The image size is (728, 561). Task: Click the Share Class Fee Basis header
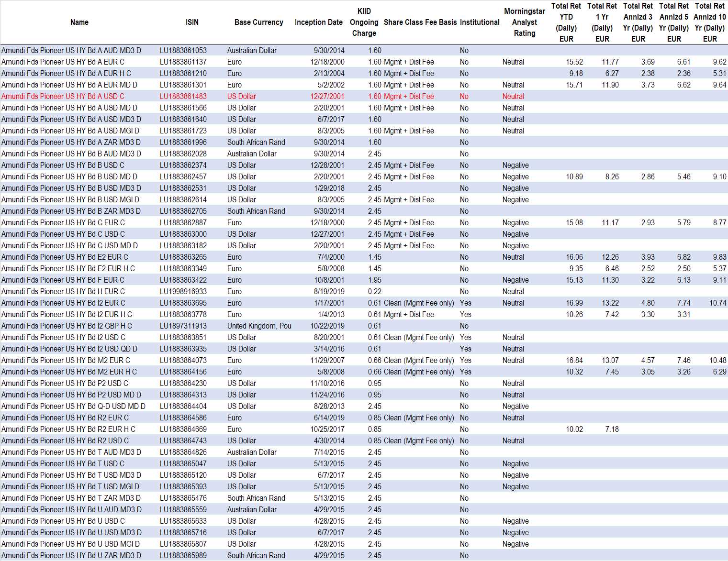coord(420,22)
